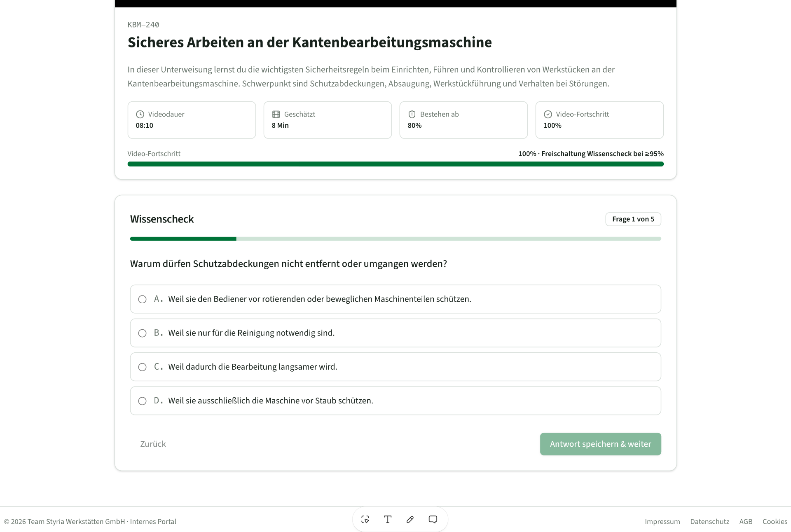
Task: Click the check-circle icon beside Video-Fortschritt
Action: (548, 114)
